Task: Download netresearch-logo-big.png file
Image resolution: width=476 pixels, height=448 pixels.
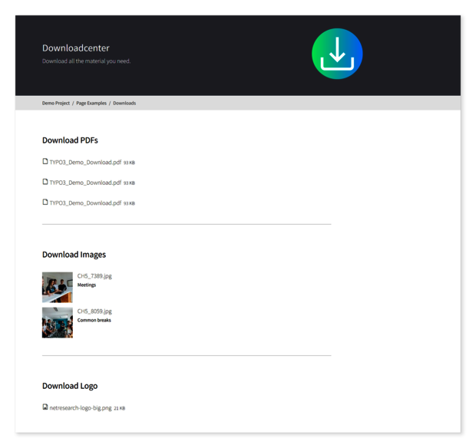Action: 81,408
